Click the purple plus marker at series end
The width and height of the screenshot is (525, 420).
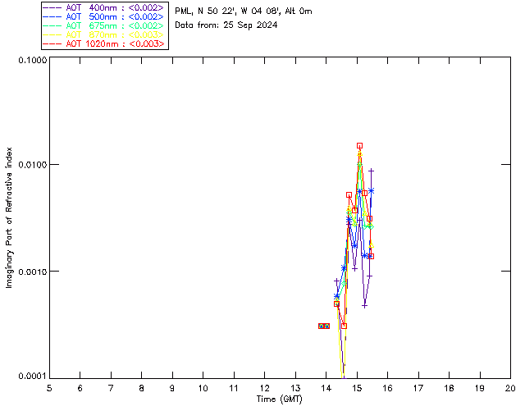pyautogui.click(x=371, y=171)
